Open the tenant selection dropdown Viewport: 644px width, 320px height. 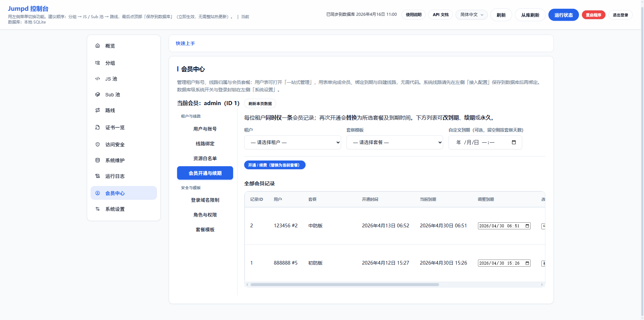292,142
